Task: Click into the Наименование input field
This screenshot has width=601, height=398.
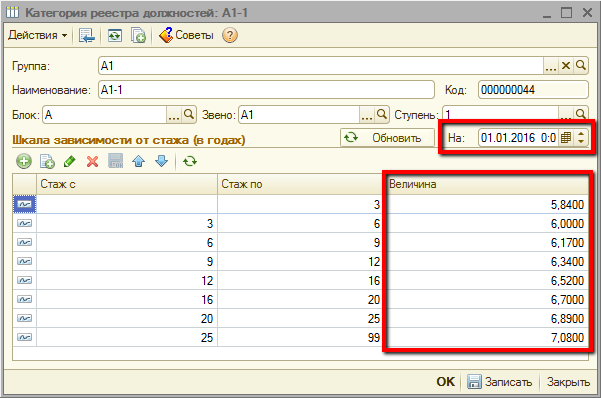Action: point(266,90)
